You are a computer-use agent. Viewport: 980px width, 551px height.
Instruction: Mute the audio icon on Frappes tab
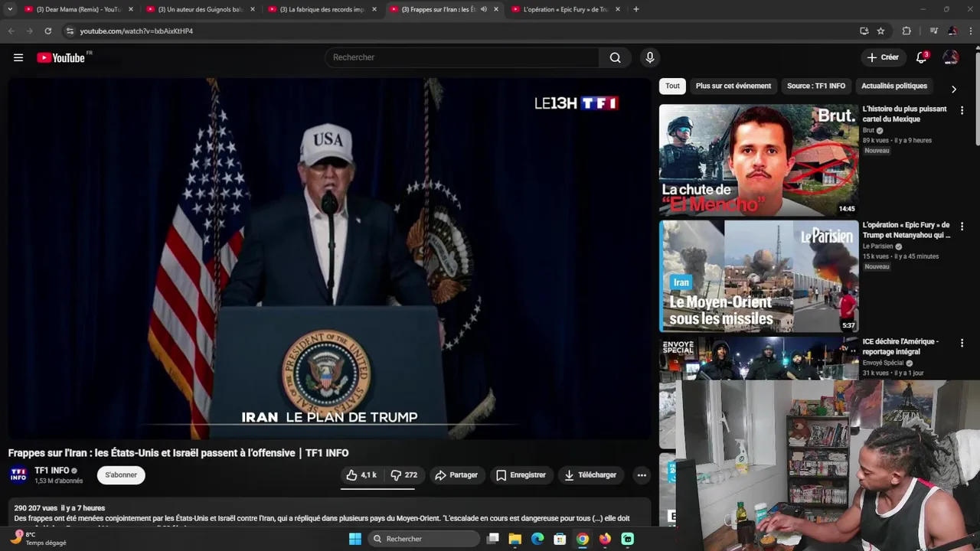coord(484,9)
